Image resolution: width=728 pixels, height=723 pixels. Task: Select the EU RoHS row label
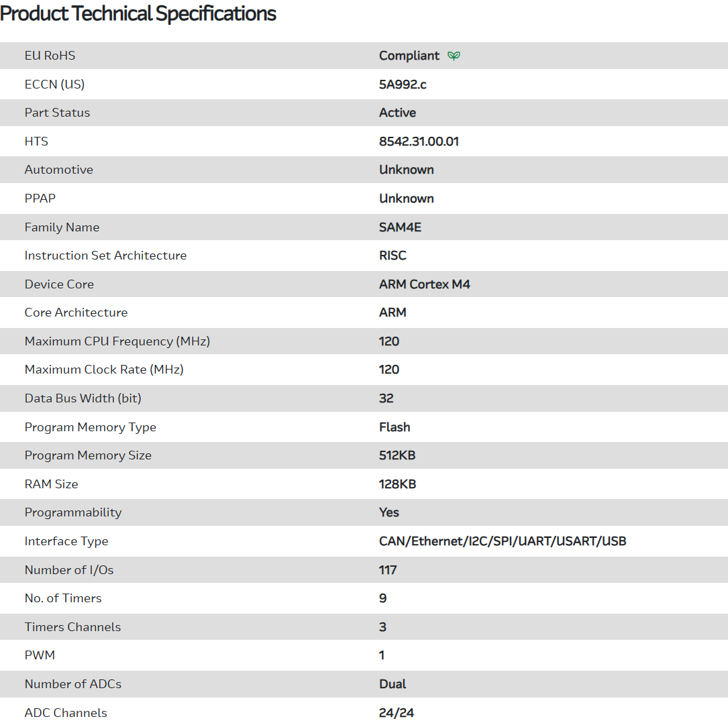coord(50,56)
